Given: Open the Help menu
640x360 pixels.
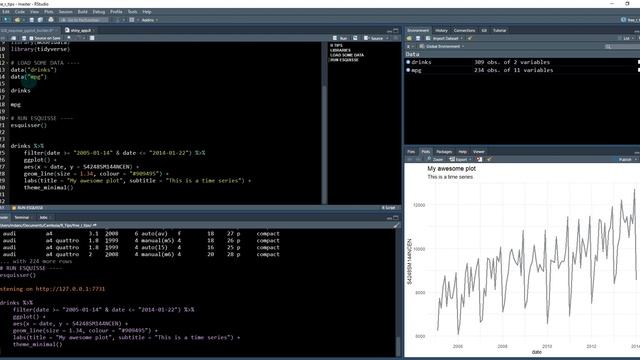Looking at the screenshot, I should point(147,12).
